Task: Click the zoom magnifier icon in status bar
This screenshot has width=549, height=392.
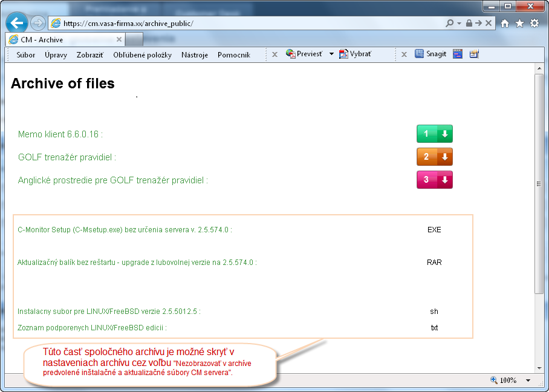Action: pyautogui.click(x=494, y=380)
